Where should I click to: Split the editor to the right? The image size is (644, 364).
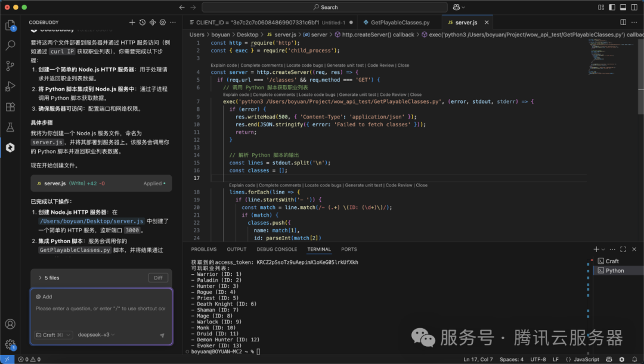[x=623, y=22]
